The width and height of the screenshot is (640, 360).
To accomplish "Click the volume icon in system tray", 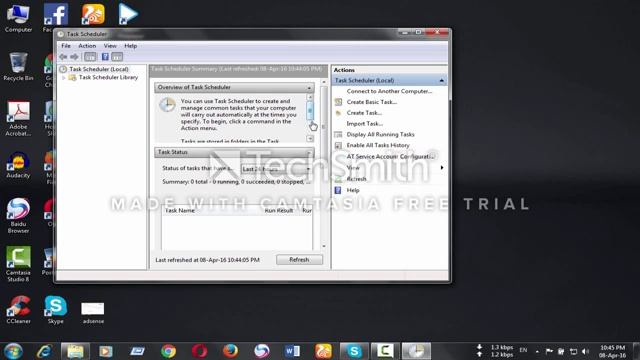I will point(586,351).
